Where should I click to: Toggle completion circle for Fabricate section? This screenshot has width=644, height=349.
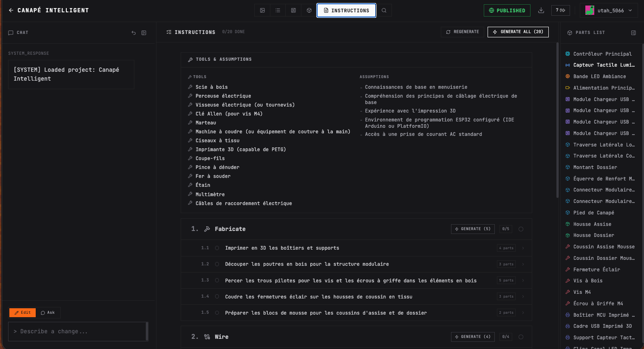point(521,229)
